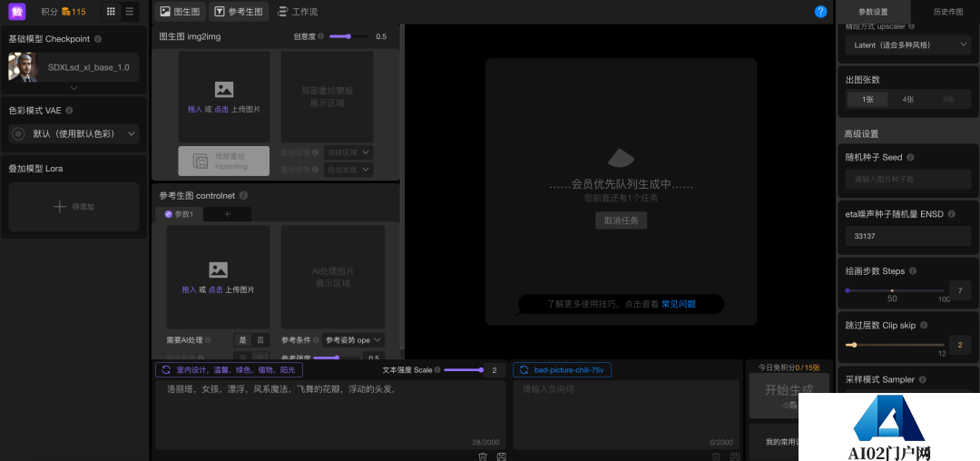The image size is (980, 461).
Task: Switch to list layout view icon
Action: [x=130, y=11]
